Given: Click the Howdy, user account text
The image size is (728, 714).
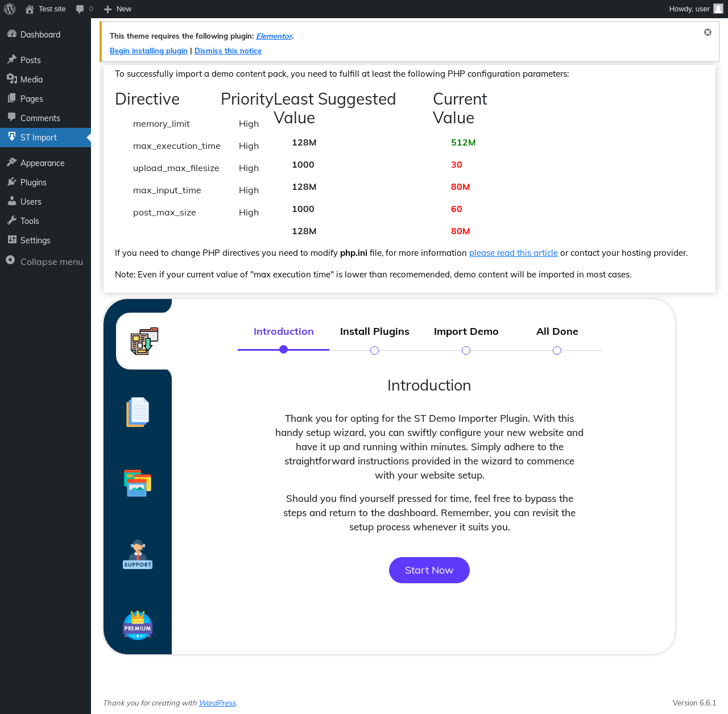Looking at the screenshot, I should tap(689, 9).
